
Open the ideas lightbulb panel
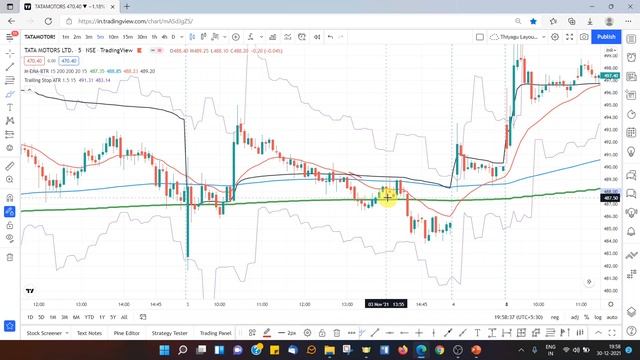point(631,151)
